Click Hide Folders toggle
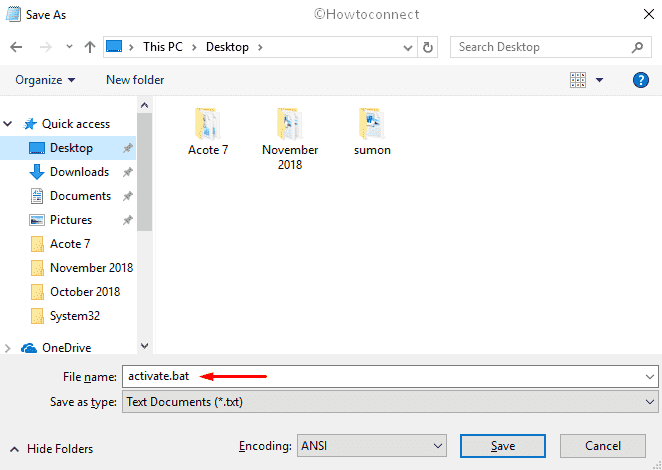The height and width of the screenshot is (470, 662). 51,448
